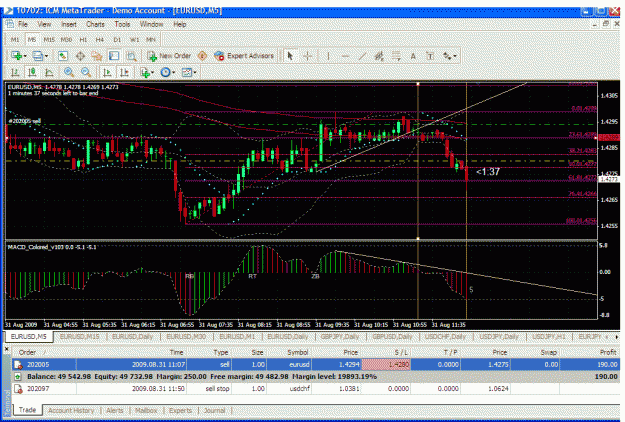
Task: Select the horizontal line drawing tool
Action: click(345, 56)
